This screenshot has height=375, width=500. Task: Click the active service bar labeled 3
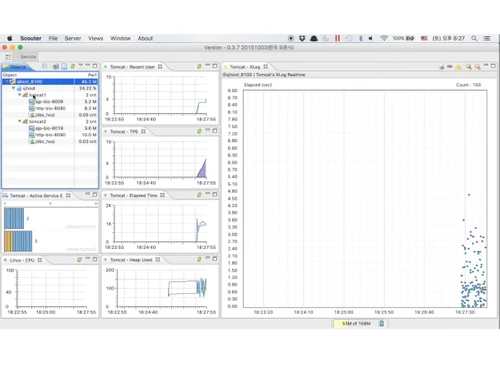click(x=18, y=241)
